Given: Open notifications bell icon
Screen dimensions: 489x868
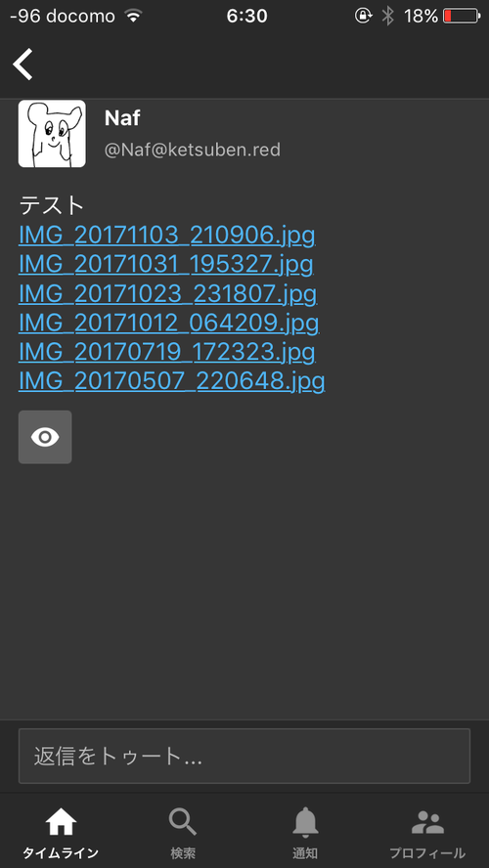Looking at the screenshot, I should [305, 823].
